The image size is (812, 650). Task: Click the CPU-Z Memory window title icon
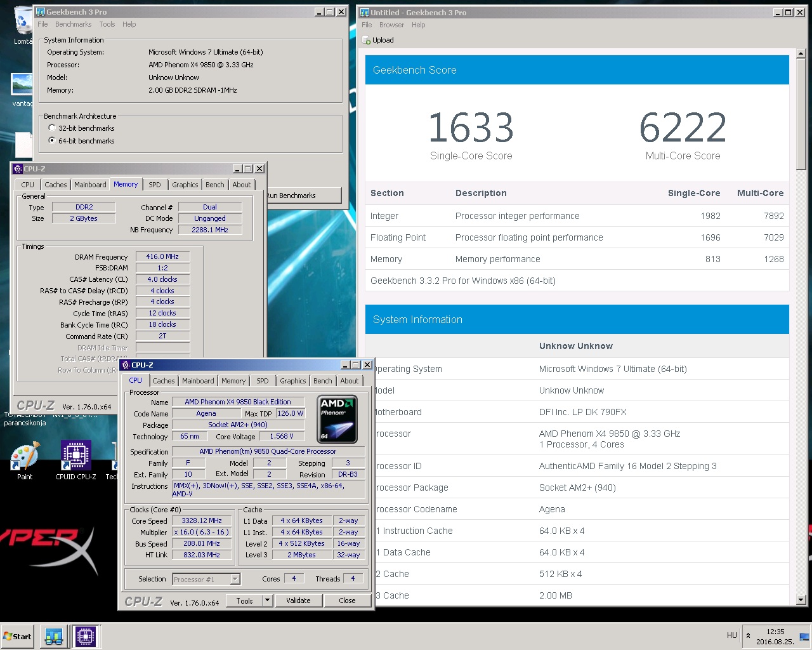click(18, 169)
